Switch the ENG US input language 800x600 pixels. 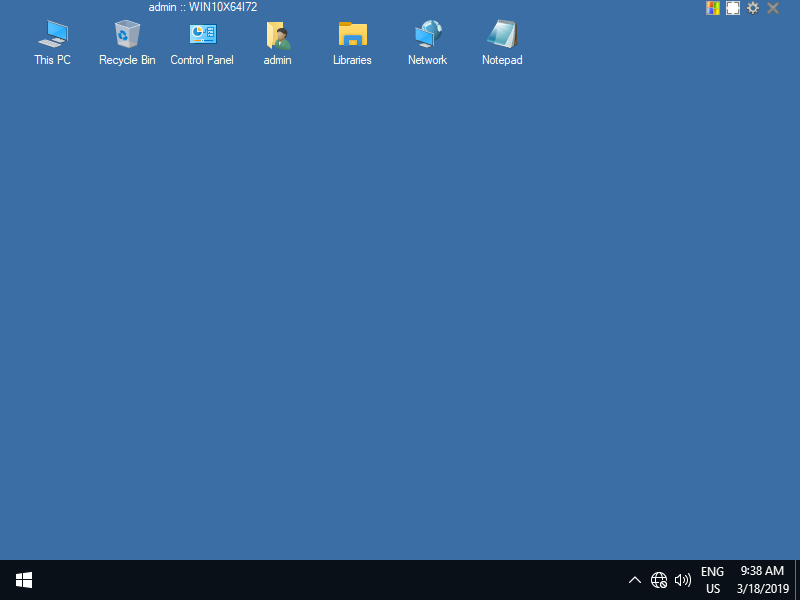point(712,580)
